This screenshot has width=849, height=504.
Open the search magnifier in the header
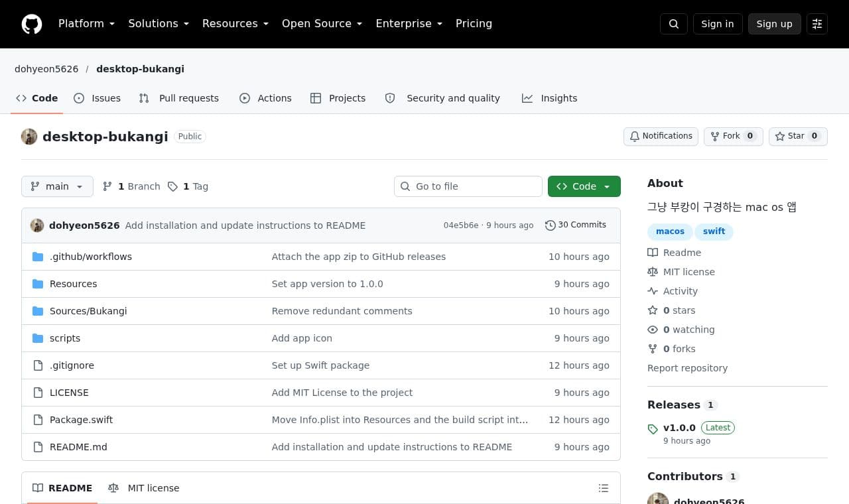pyautogui.click(x=674, y=24)
